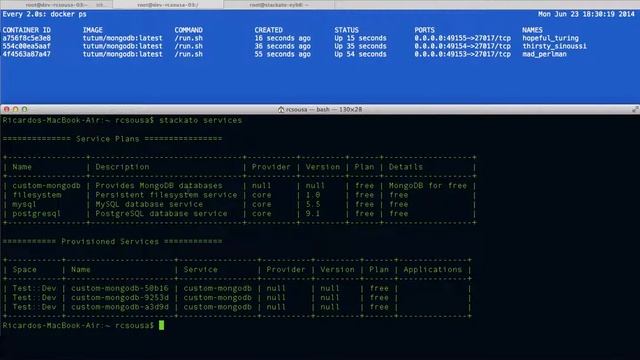Select container name hopeful_turing
The width and height of the screenshot is (640, 360).
(x=550, y=38)
